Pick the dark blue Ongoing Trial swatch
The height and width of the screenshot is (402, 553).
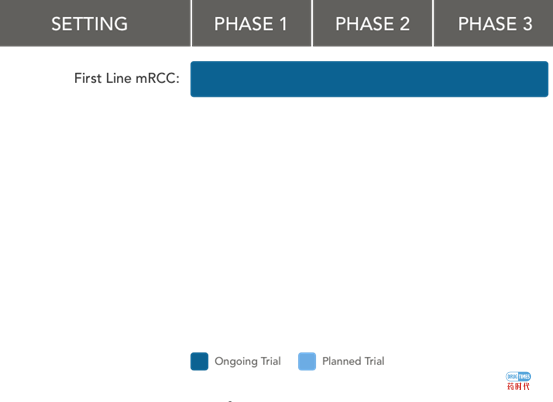tap(199, 361)
